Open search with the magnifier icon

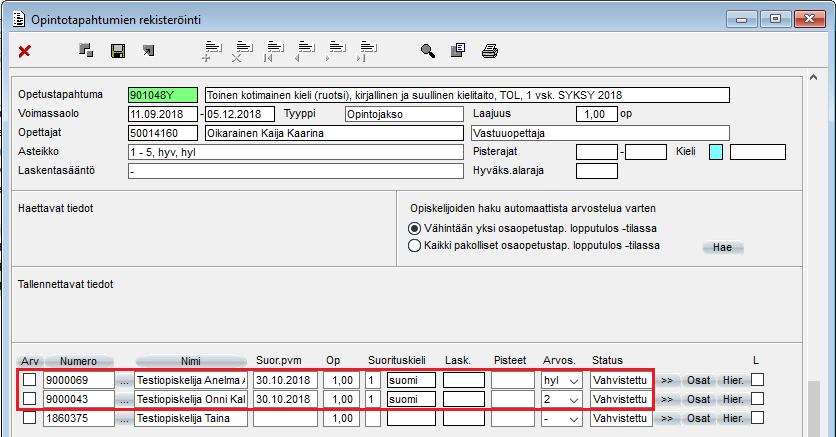point(428,51)
